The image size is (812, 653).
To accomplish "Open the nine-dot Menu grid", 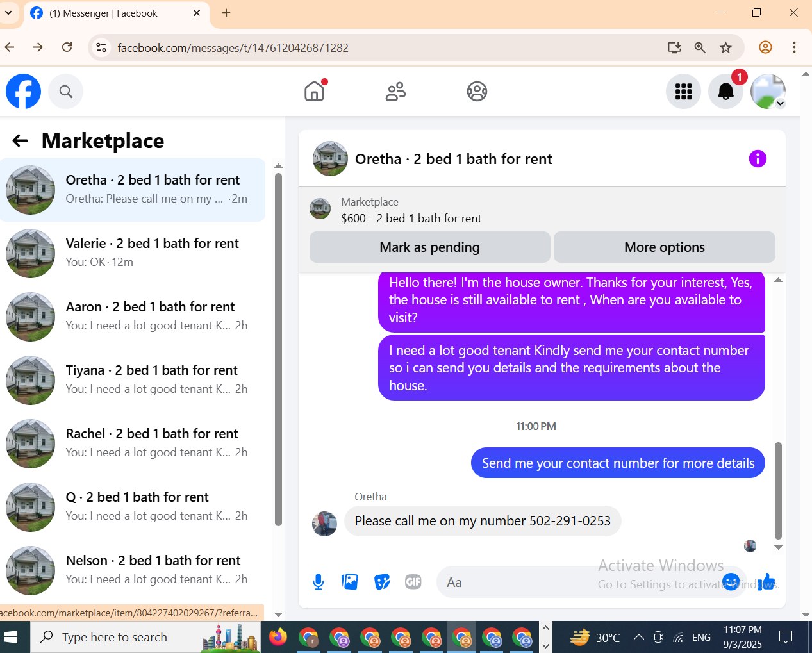I will pyautogui.click(x=683, y=92).
